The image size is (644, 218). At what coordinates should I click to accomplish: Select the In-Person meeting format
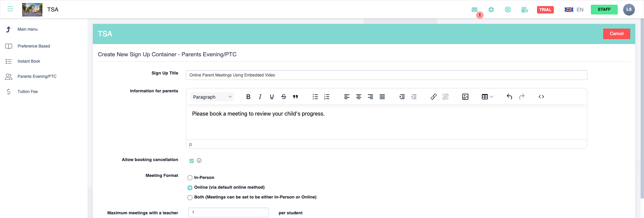coord(190,178)
